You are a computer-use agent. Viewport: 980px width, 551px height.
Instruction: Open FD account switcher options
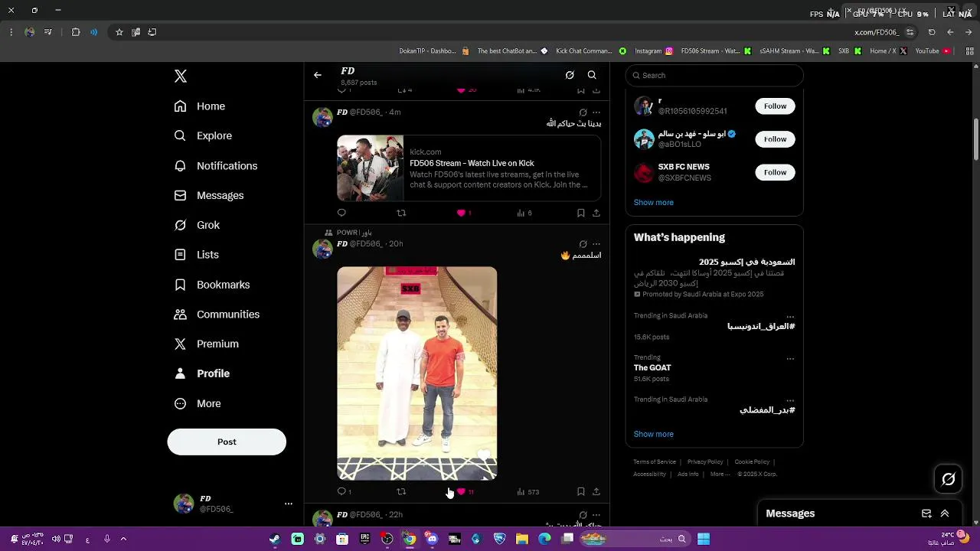(x=289, y=504)
